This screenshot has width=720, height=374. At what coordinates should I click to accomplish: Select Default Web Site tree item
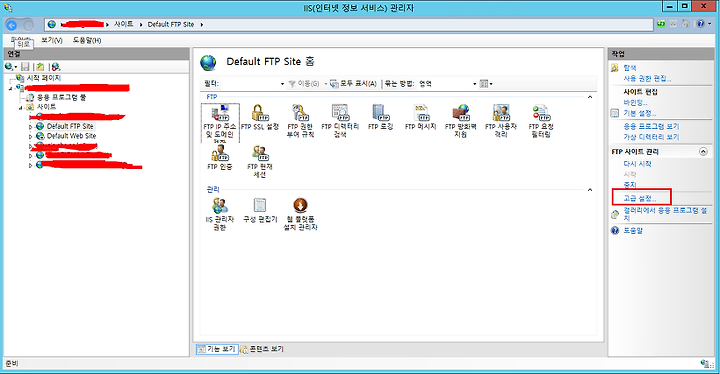71,136
